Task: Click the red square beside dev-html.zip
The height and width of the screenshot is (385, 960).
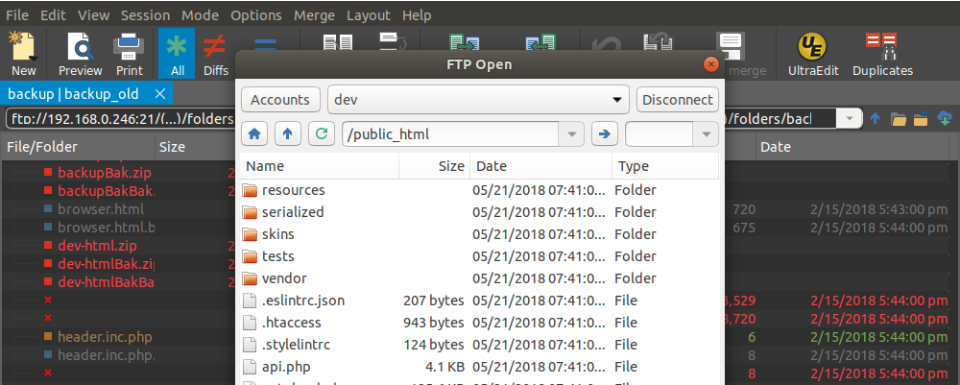Action: pyautogui.click(x=48, y=246)
